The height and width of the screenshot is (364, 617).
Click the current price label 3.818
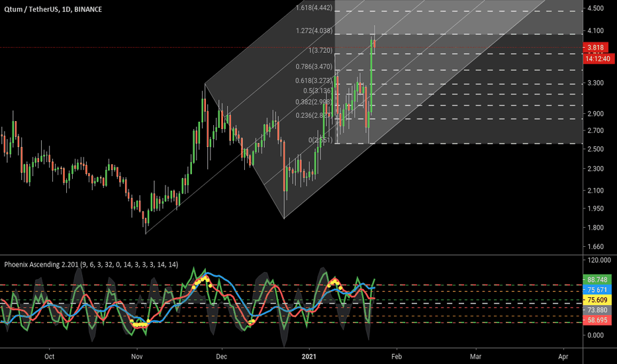point(595,48)
